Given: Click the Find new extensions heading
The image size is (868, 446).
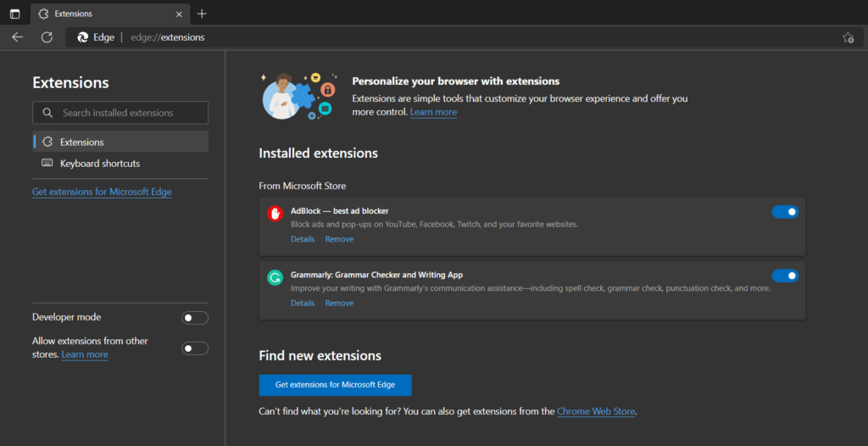Looking at the screenshot, I should 320,355.
